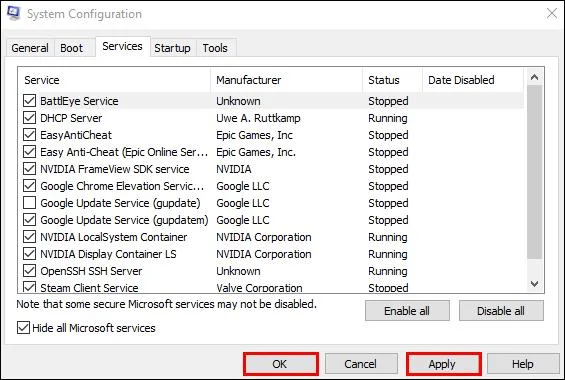
Task: Uncheck Hide all Microsoft services
Action: pyautogui.click(x=23, y=328)
